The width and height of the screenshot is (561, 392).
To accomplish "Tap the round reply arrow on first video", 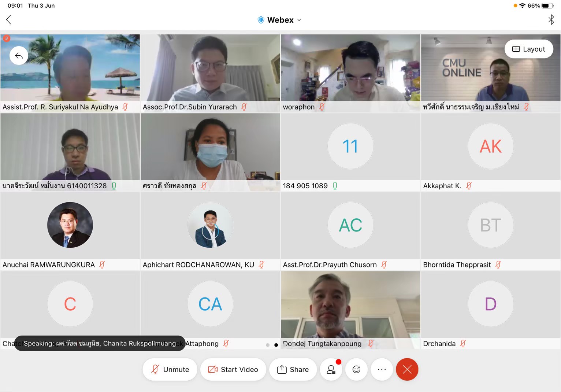I will (x=19, y=56).
